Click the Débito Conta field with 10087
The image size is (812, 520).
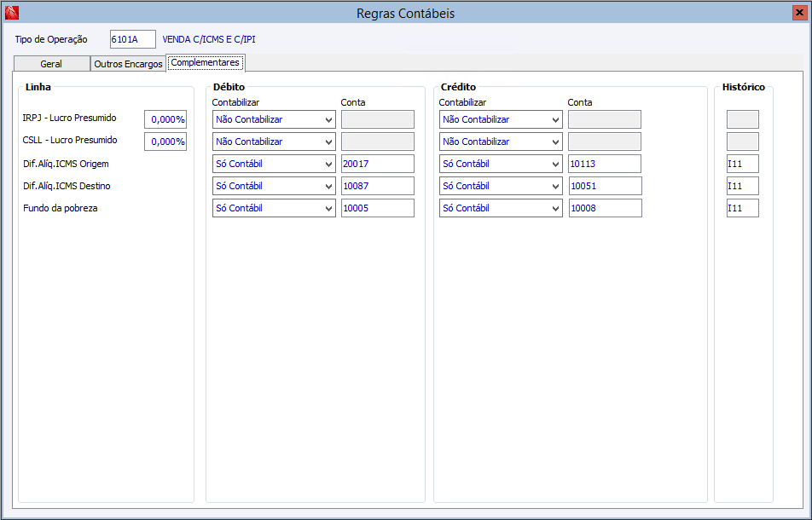(377, 186)
